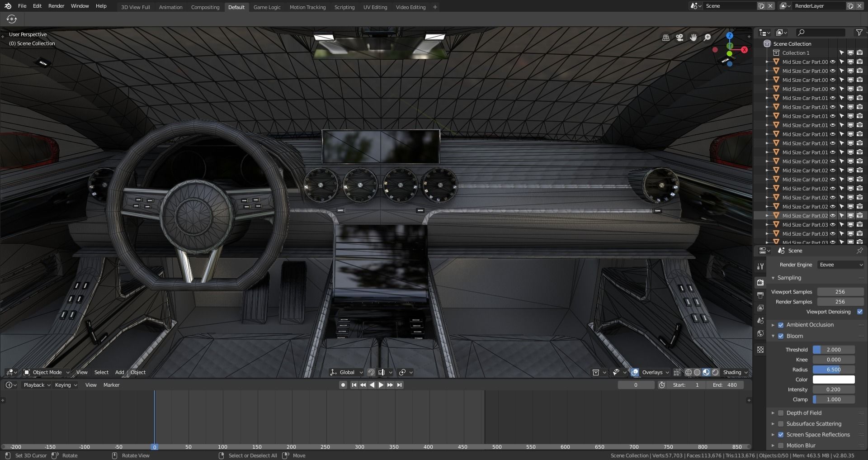Switch to solid shading mode

click(x=697, y=372)
